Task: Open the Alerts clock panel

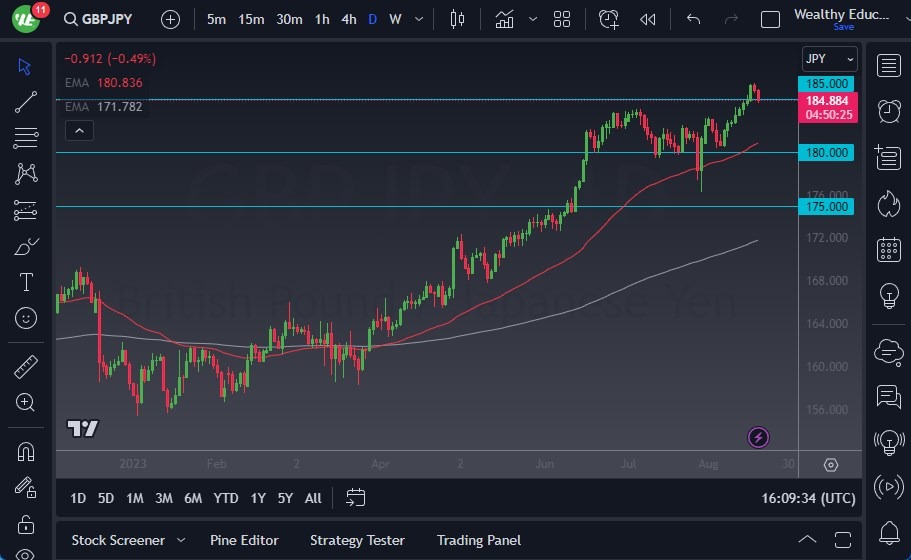Action: coord(888,110)
